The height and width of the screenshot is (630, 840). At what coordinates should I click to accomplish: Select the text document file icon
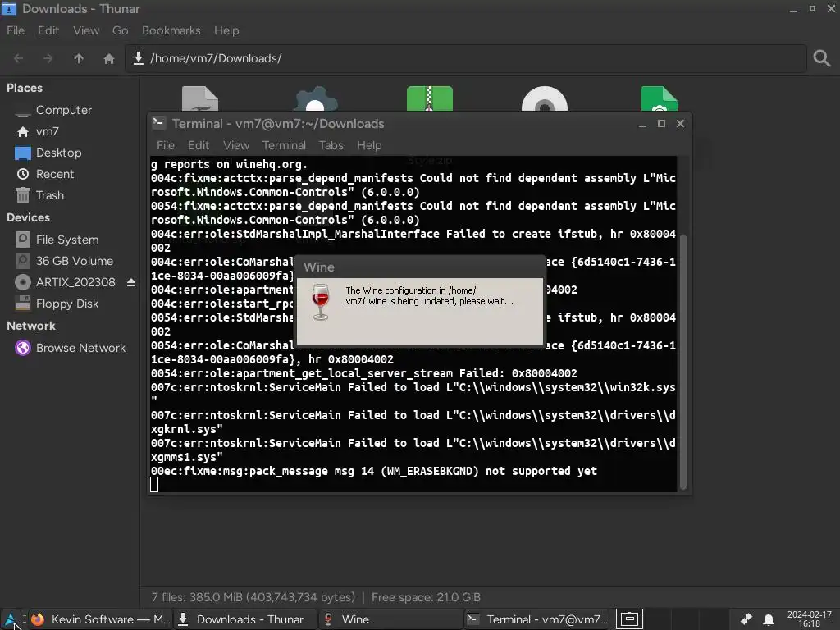(200, 98)
